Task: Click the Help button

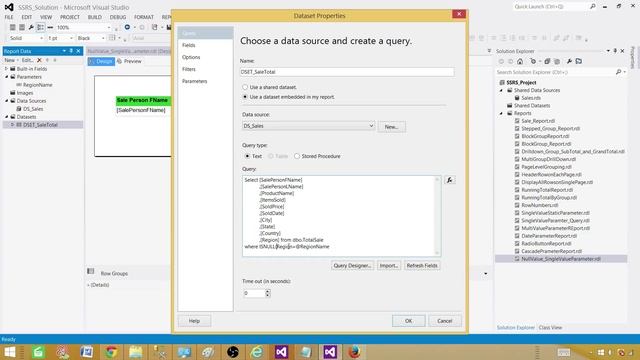Action: point(194,321)
